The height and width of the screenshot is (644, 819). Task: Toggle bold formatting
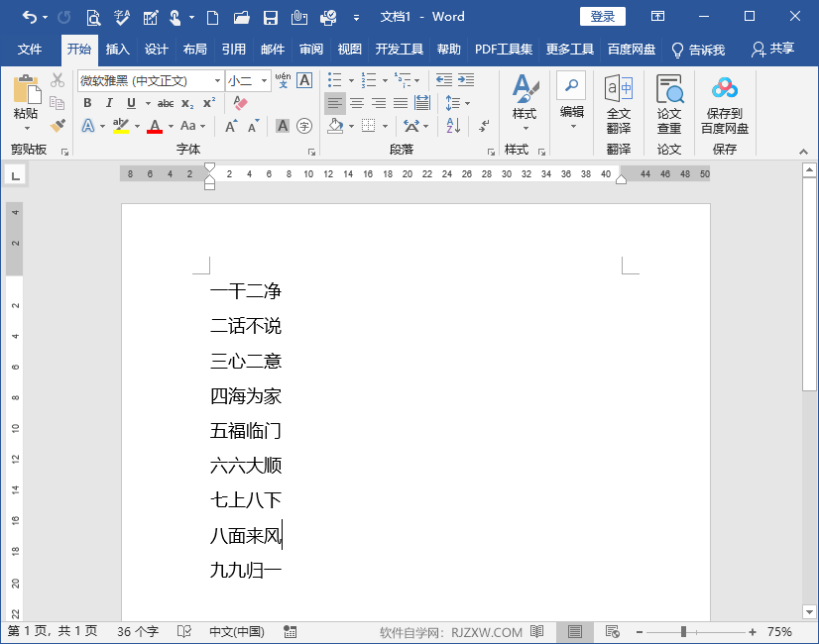tap(87, 103)
